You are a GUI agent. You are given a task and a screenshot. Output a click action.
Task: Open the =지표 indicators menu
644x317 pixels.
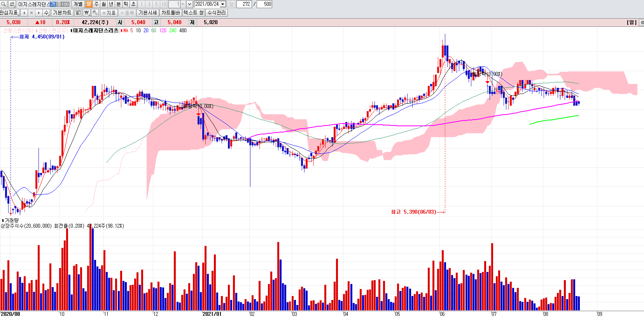click(x=109, y=12)
